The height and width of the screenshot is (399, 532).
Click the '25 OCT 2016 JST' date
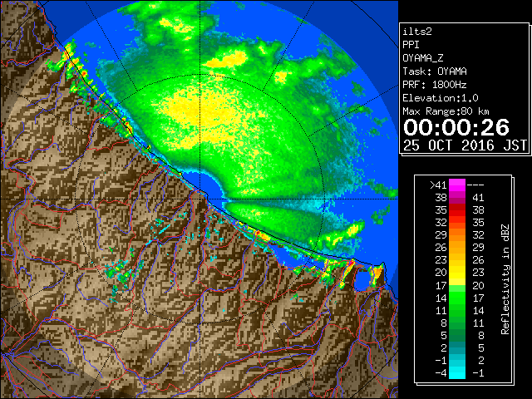(x=465, y=145)
